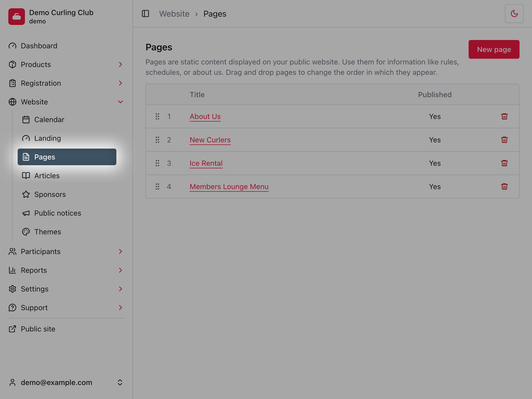The width and height of the screenshot is (532, 399).
Task: Open Sponsors in Website menu
Action: coord(67,194)
